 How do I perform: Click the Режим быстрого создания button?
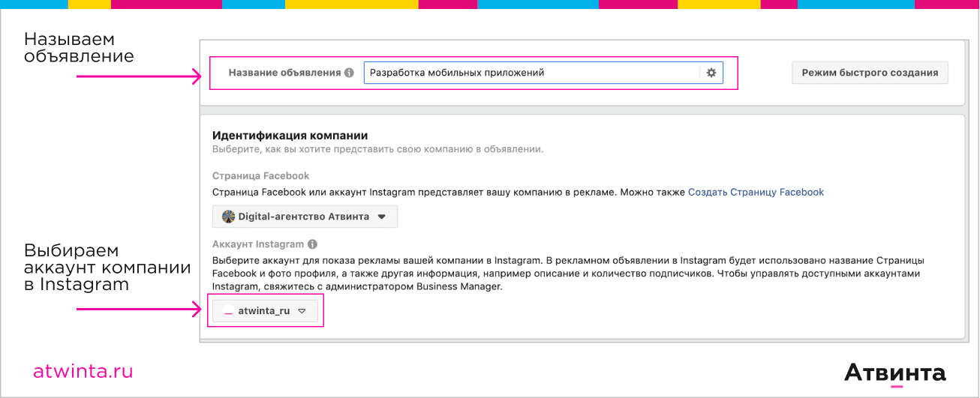pyautogui.click(x=870, y=73)
